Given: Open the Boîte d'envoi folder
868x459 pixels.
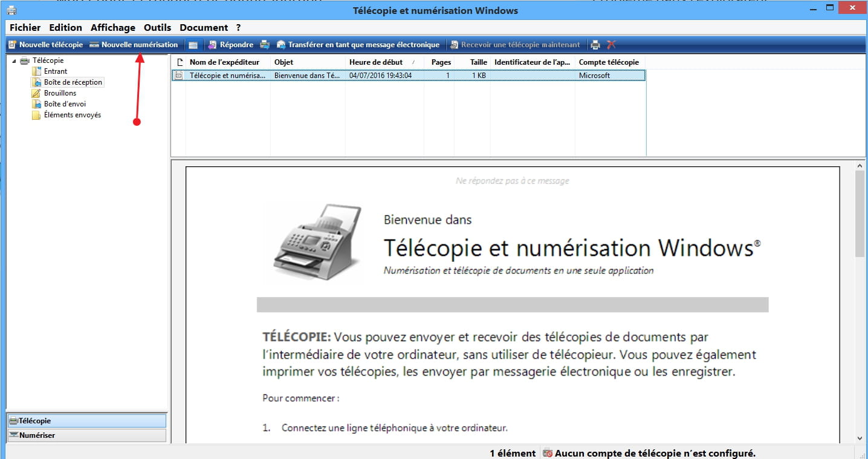Looking at the screenshot, I should [x=65, y=104].
